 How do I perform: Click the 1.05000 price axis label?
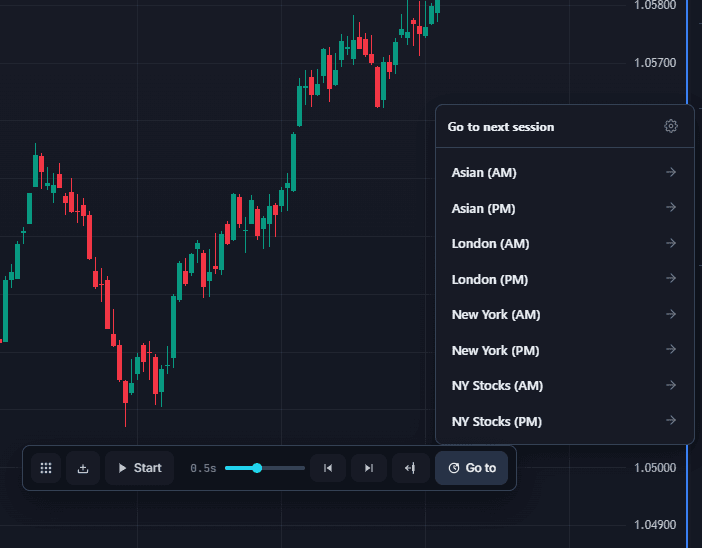[x=655, y=468]
